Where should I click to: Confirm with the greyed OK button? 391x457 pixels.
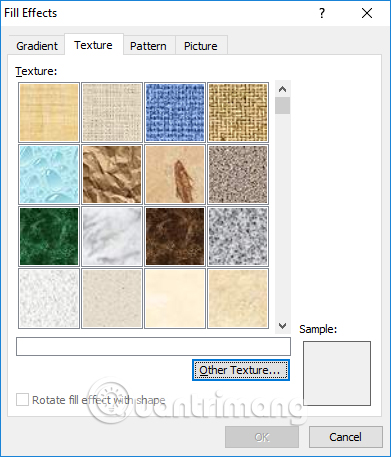click(262, 437)
